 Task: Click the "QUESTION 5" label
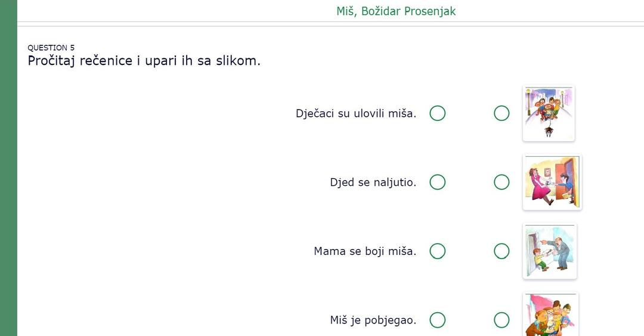pyautogui.click(x=51, y=48)
